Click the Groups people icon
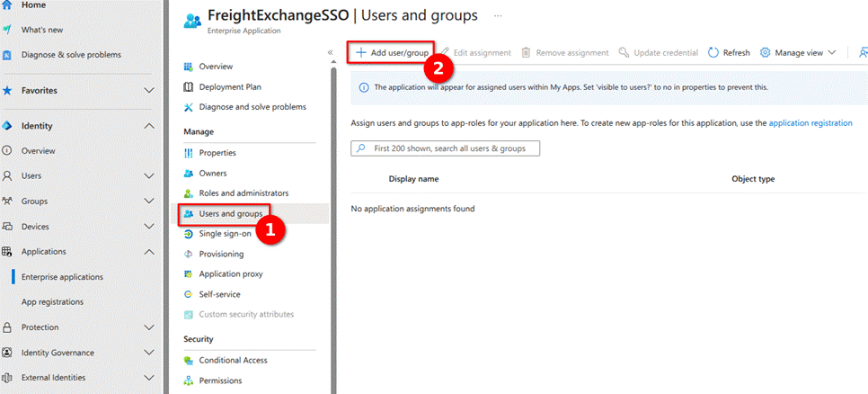The height and width of the screenshot is (394, 868). coord(7,201)
